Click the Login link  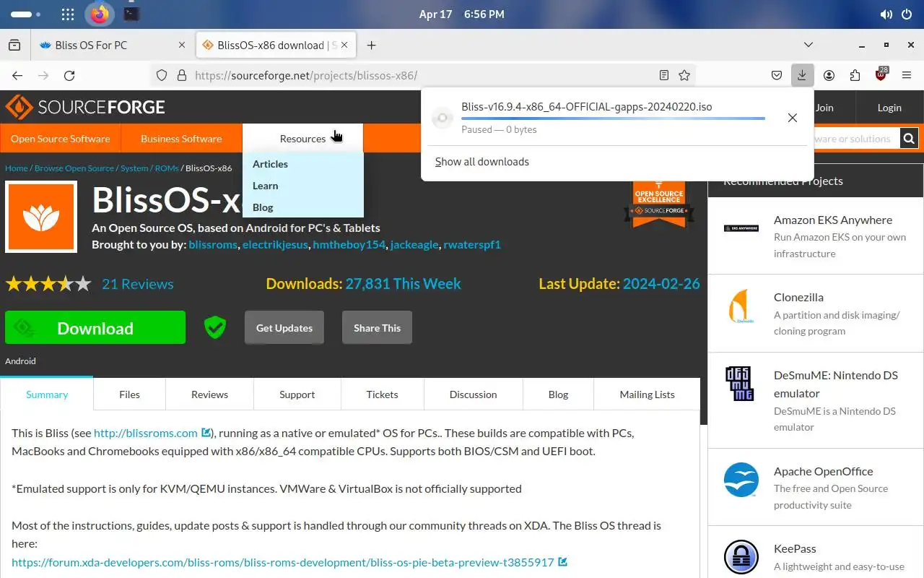coord(889,107)
